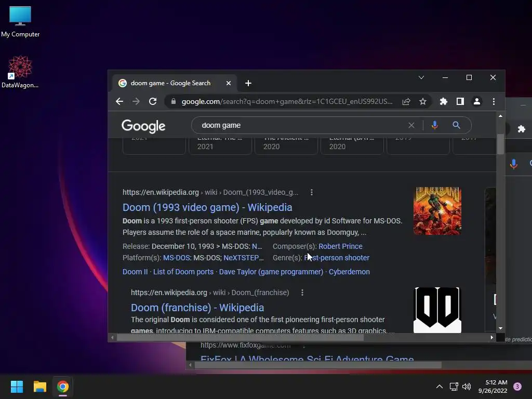
Task: Follow the Robert Prince composer link
Action: point(340,246)
